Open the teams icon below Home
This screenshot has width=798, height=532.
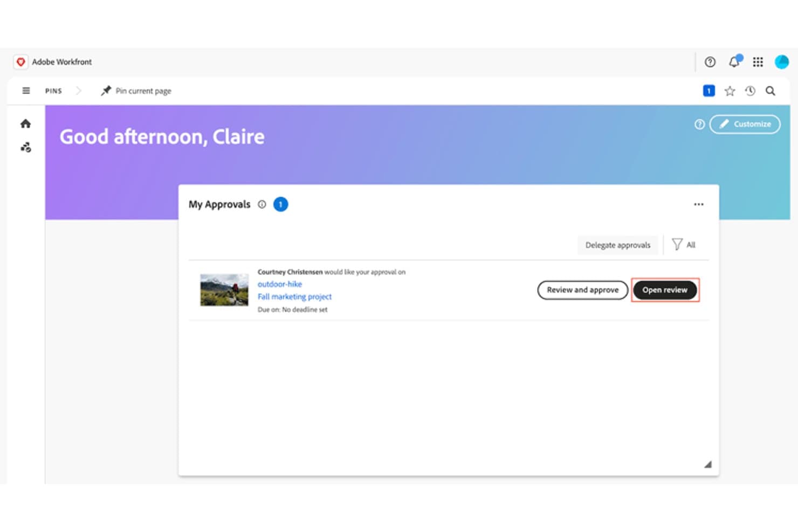point(26,147)
